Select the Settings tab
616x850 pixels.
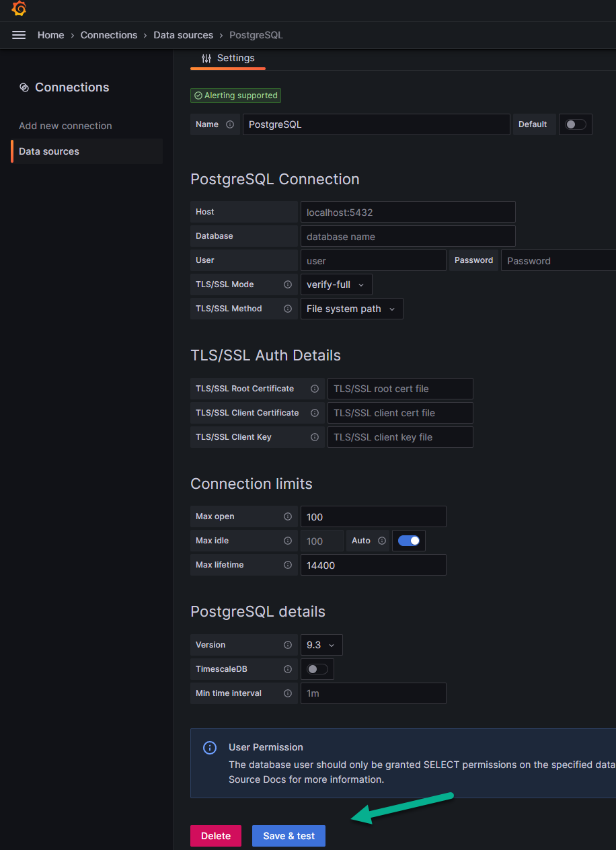pyautogui.click(x=229, y=59)
